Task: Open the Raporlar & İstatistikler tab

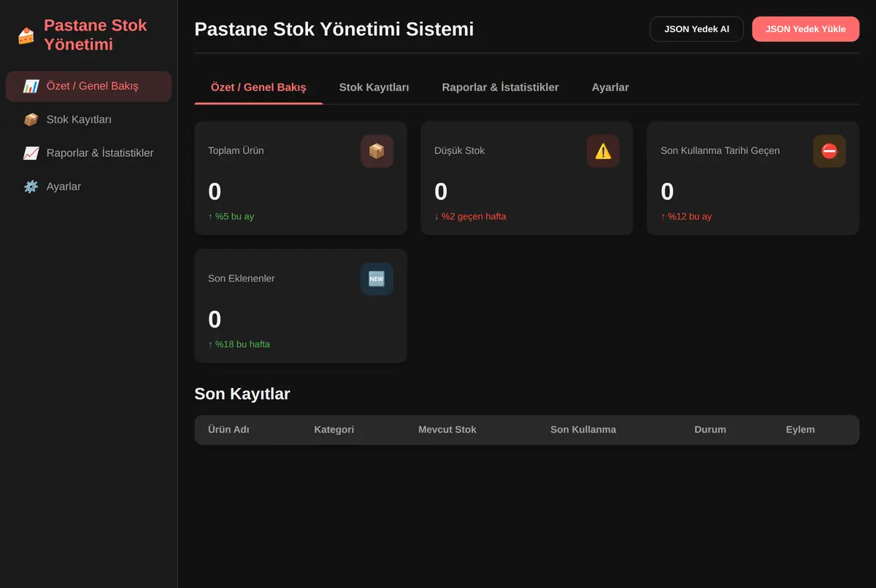Action: 500,88
